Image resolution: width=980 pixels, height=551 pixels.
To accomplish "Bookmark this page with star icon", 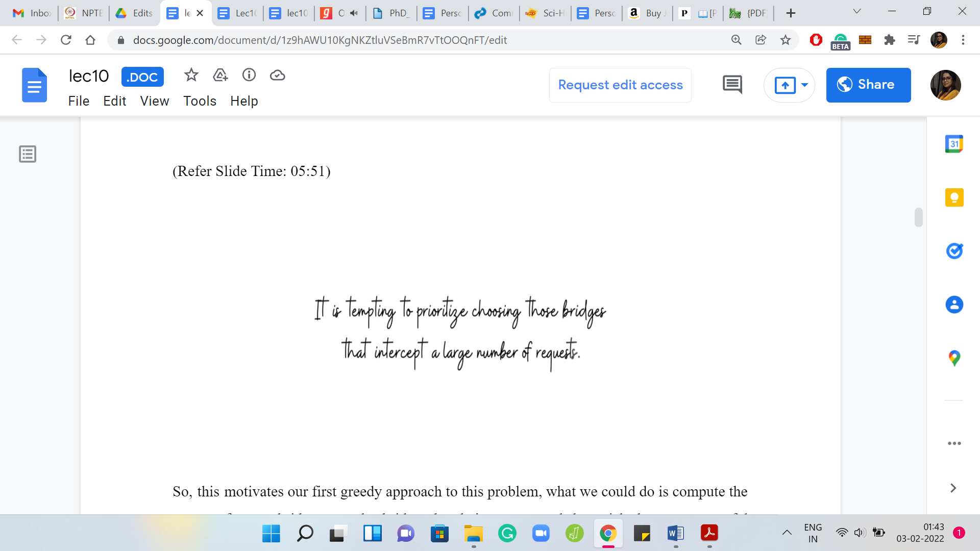I will (x=785, y=40).
